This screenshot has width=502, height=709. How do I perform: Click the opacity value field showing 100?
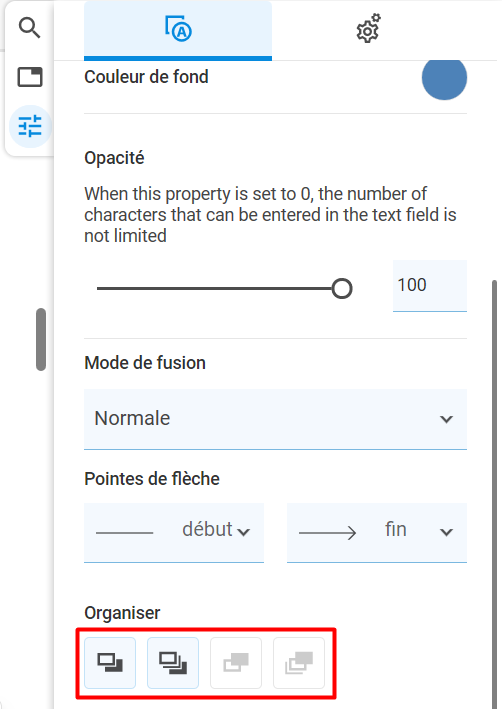[430, 286]
